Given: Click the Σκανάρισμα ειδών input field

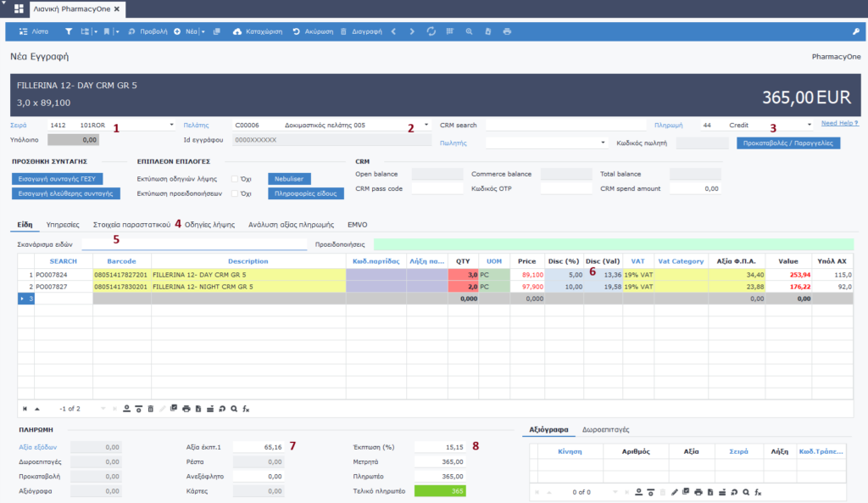Looking at the screenshot, I should coord(193,243).
